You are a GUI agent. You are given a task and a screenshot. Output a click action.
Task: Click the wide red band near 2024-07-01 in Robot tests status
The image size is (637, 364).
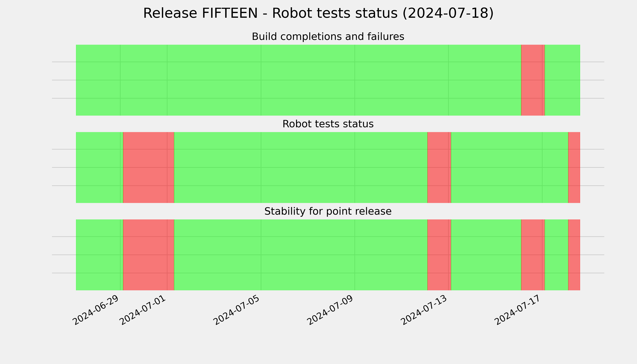coord(148,167)
